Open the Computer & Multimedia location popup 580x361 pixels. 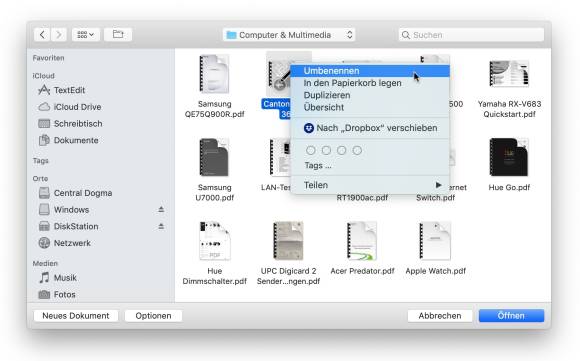pyautogui.click(x=289, y=35)
